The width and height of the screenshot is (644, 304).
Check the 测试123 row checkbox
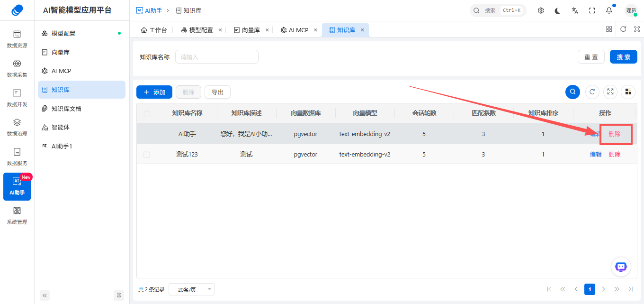point(147,155)
